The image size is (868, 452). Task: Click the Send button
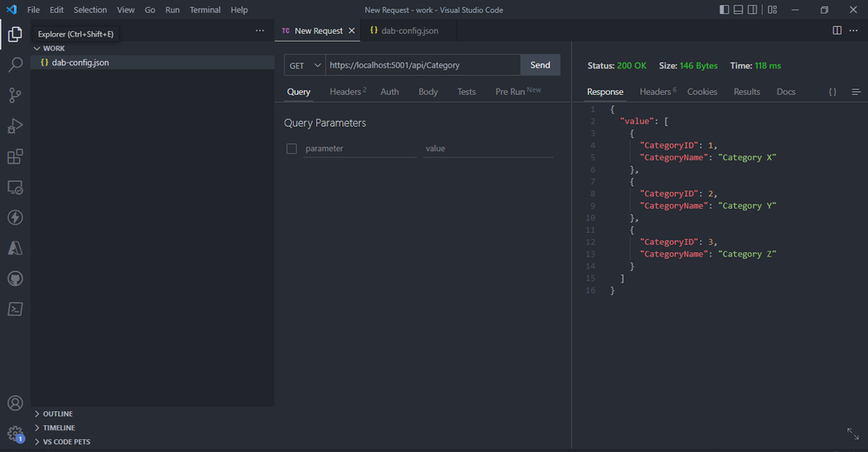(540, 65)
